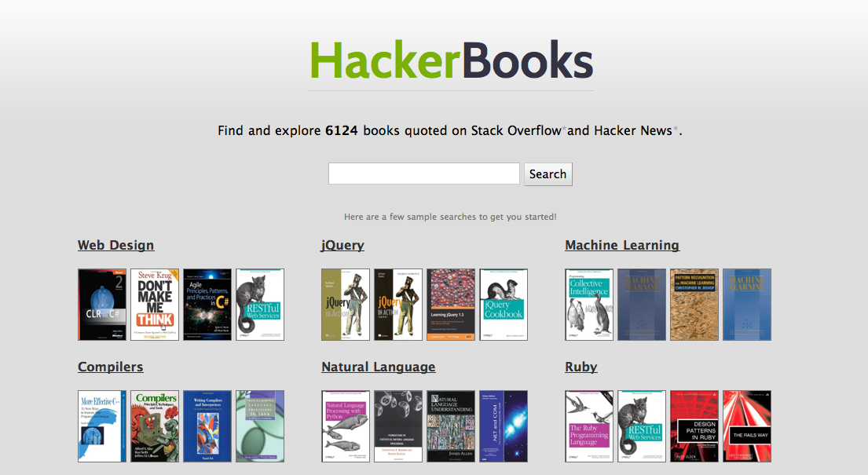868x475 pixels.
Task: Select Writing Compilers and Interpreters cover
Action: [x=207, y=426]
